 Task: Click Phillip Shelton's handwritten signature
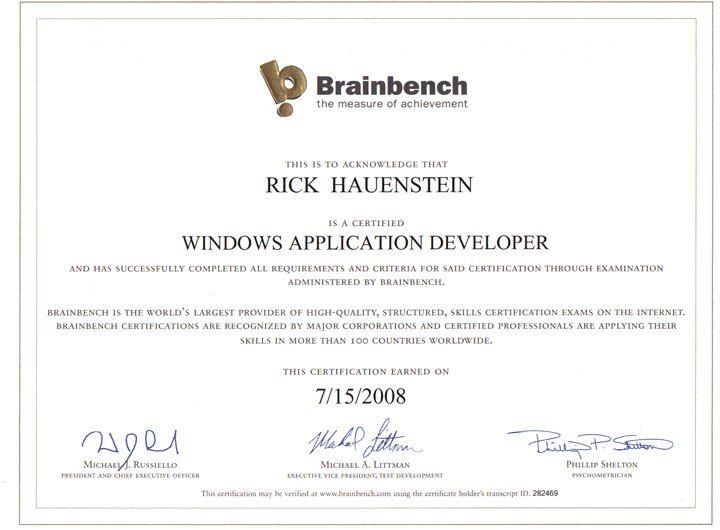pyautogui.click(x=590, y=443)
